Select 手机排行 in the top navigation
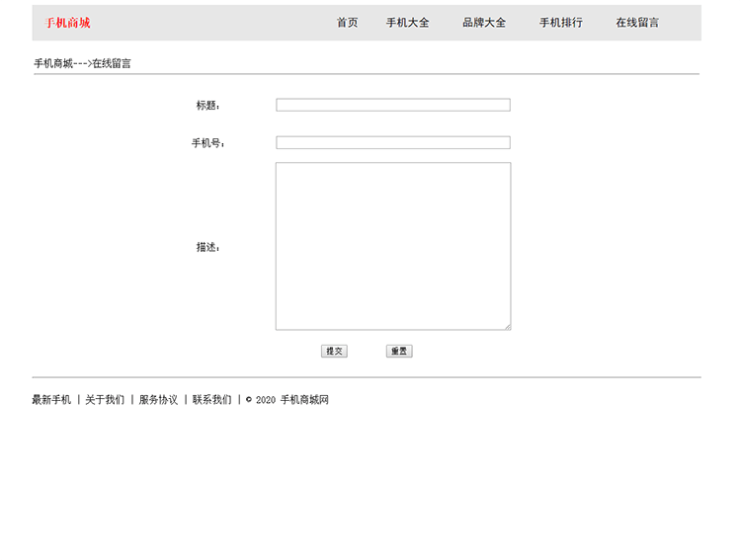 [x=560, y=23]
